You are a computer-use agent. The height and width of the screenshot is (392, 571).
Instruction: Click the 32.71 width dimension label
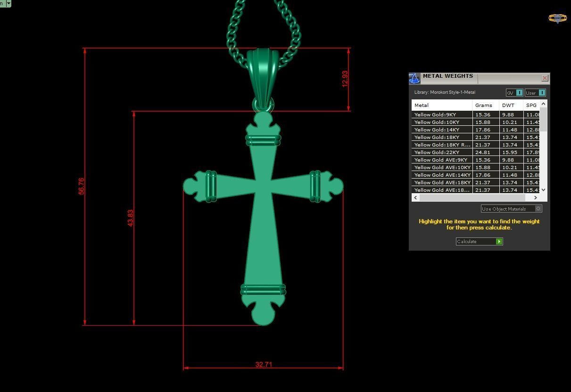click(264, 364)
